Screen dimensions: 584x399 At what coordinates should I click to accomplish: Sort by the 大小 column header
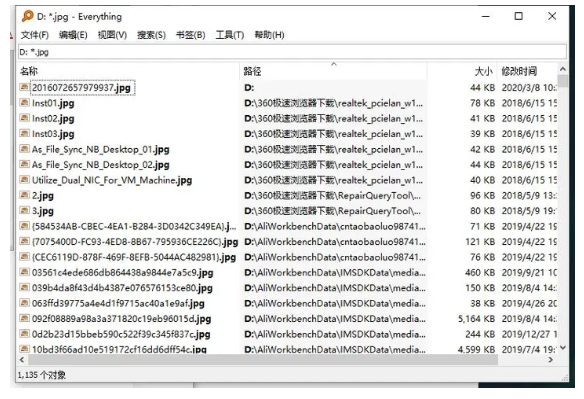[462, 71]
